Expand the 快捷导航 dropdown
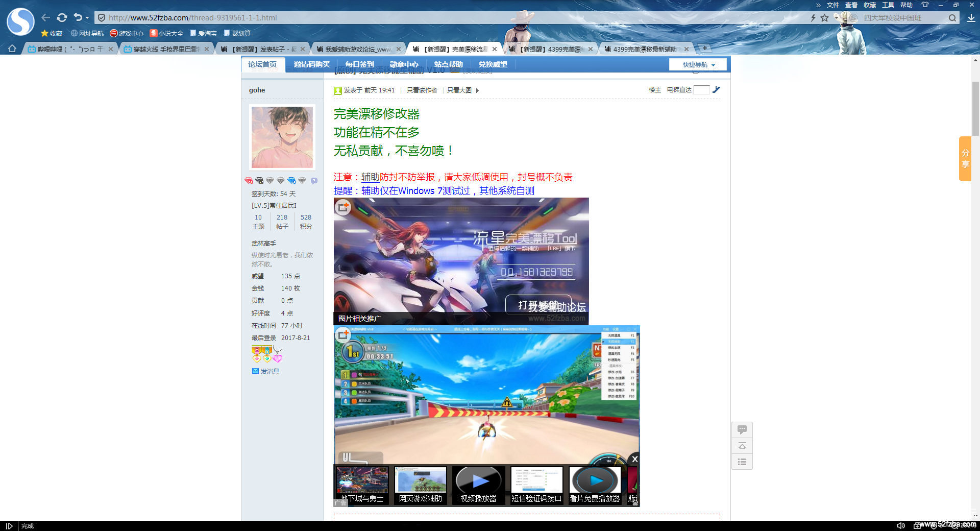980x531 pixels. tap(698, 65)
